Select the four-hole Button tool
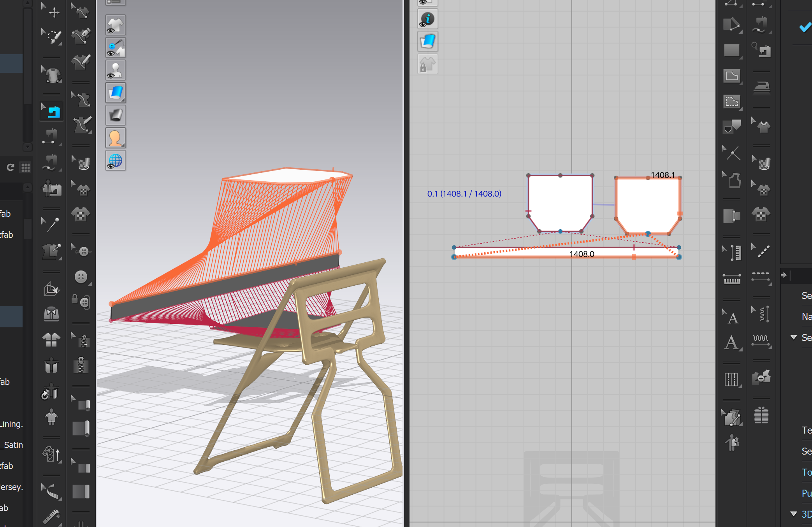 click(x=81, y=277)
